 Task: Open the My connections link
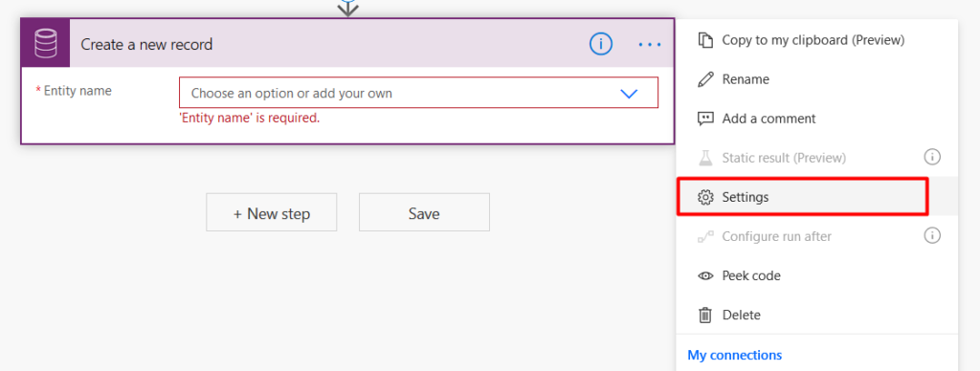pos(734,356)
